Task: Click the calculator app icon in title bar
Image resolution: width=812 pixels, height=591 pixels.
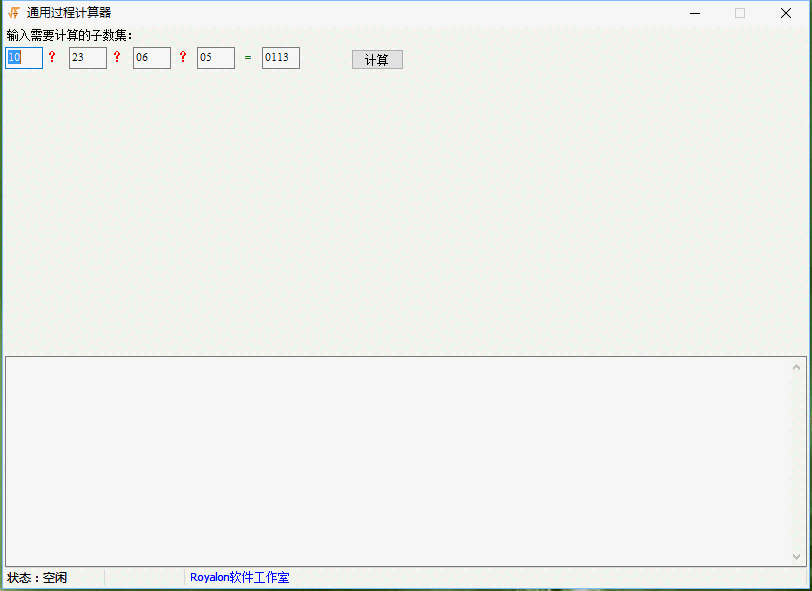Action: point(14,13)
